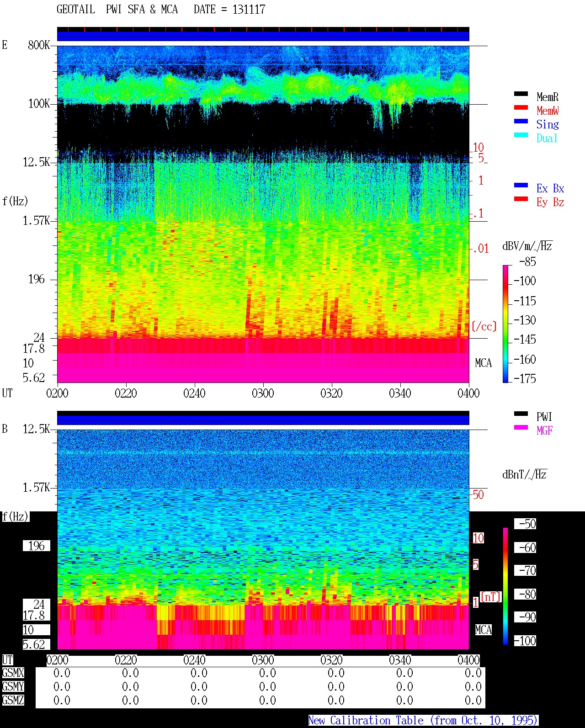Click the dBV/m/√Hz unit label
The image size is (585, 728).
coord(527,246)
